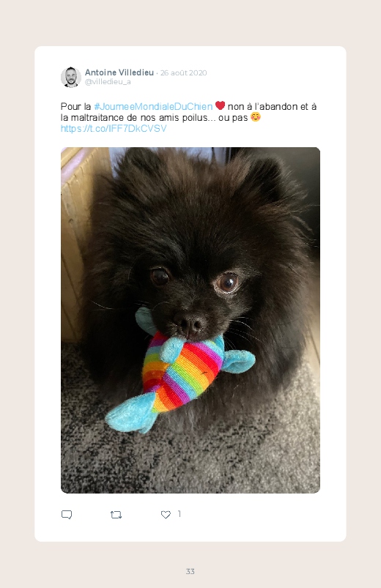Click the 26 août 2020 date

point(184,72)
